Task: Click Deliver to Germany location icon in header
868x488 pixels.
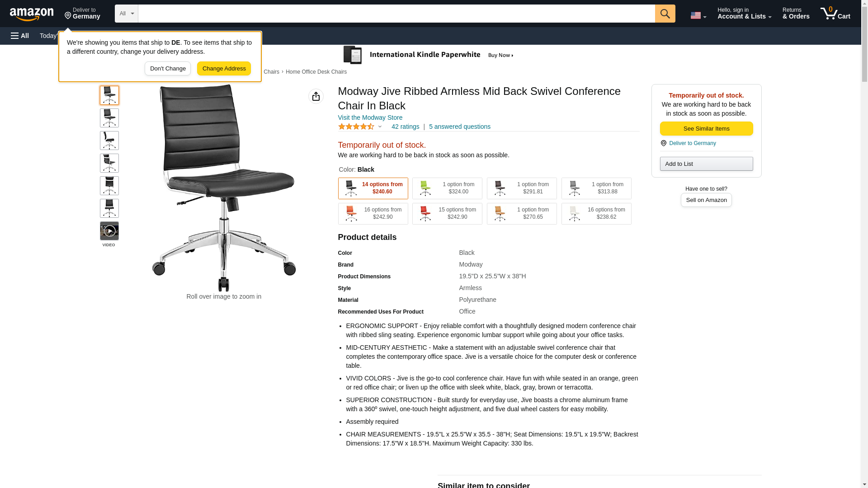Action: click(68, 16)
